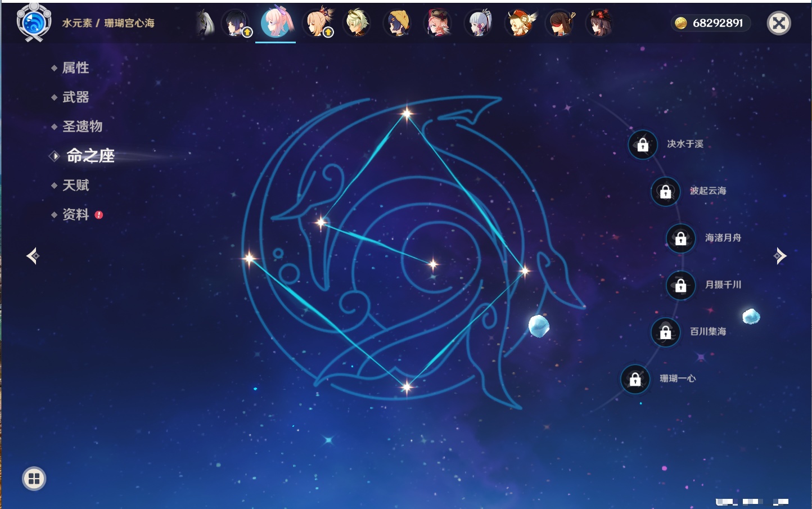Screen dimensions: 812x509
Task: Open 资料 profile with red alert
Action: pyautogui.click(x=75, y=214)
